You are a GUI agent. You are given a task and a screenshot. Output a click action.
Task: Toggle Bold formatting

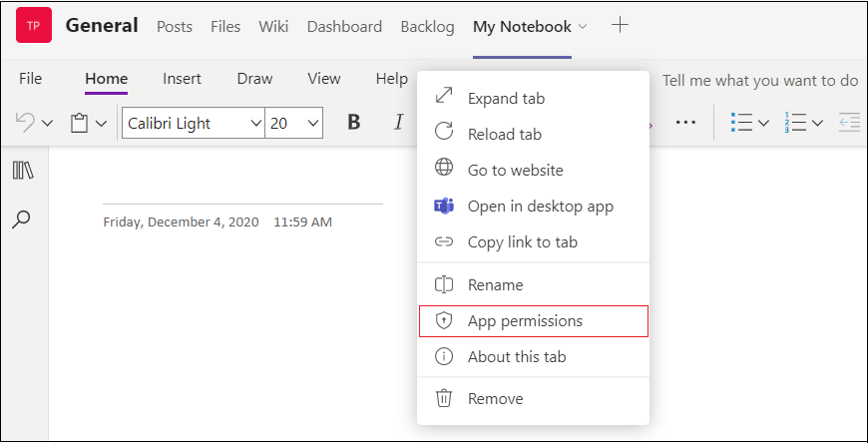point(354,123)
